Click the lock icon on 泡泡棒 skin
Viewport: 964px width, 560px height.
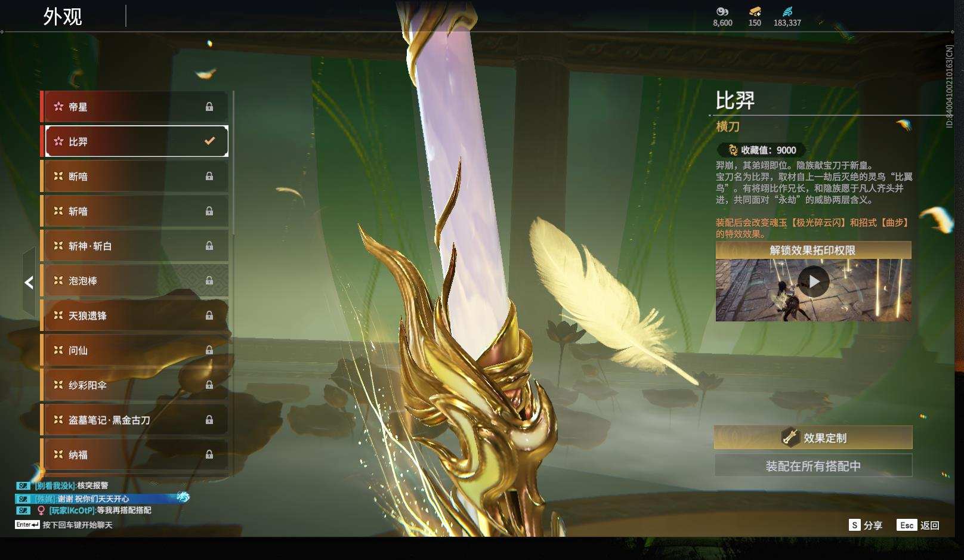click(209, 280)
